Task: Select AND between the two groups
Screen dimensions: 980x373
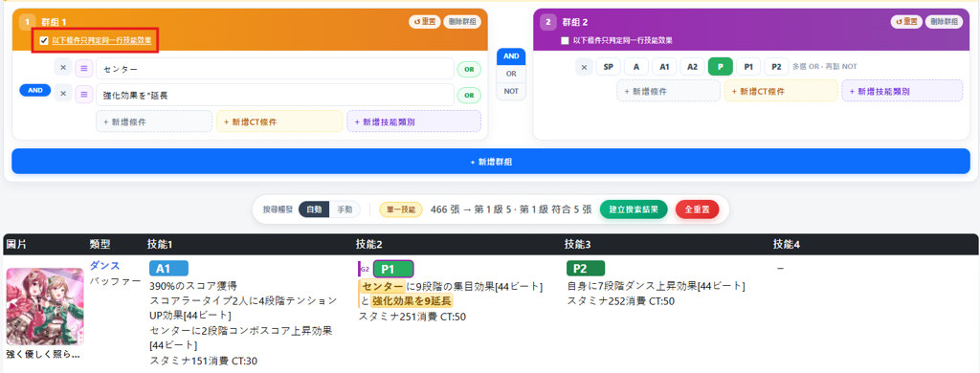Action: [x=511, y=56]
